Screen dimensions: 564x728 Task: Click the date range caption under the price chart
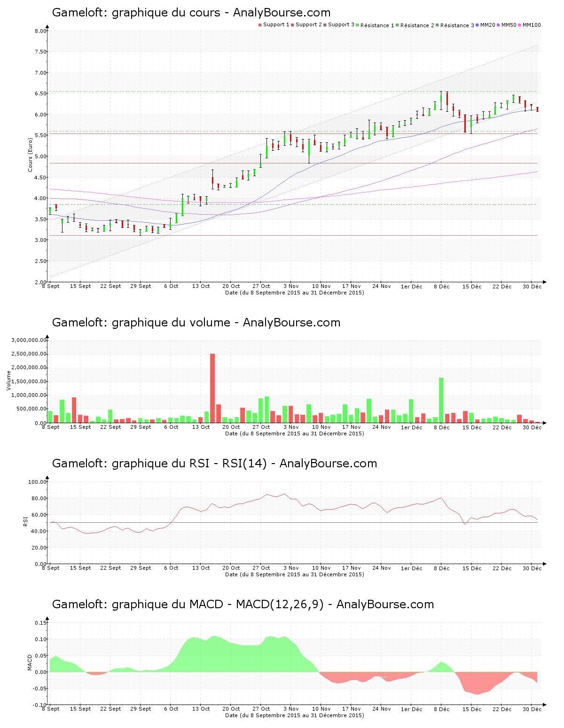pyautogui.click(x=295, y=293)
